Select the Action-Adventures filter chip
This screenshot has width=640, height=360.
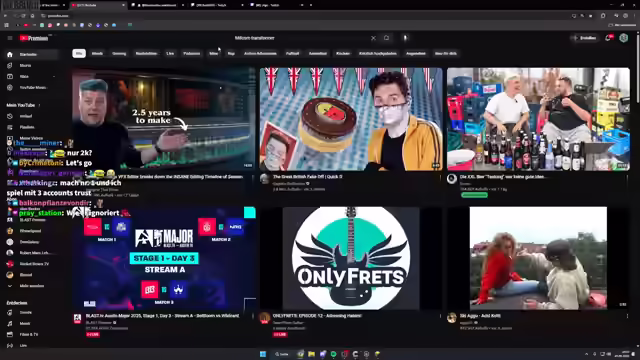coord(260,53)
